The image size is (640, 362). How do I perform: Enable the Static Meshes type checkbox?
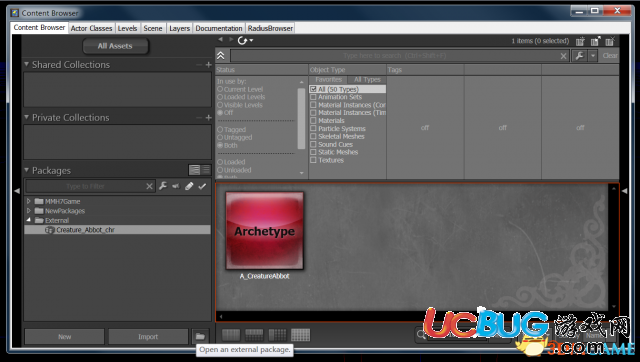pyautogui.click(x=313, y=152)
